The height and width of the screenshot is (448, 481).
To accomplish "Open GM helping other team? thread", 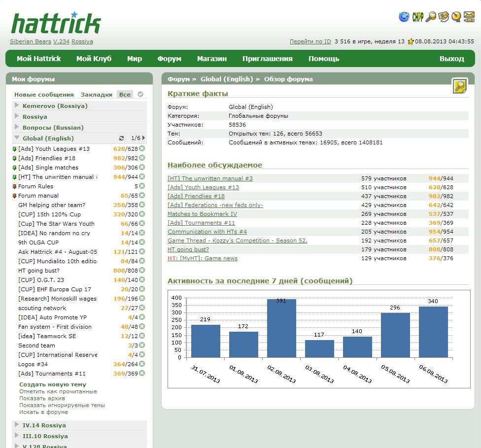I will [x=52, y=205].
